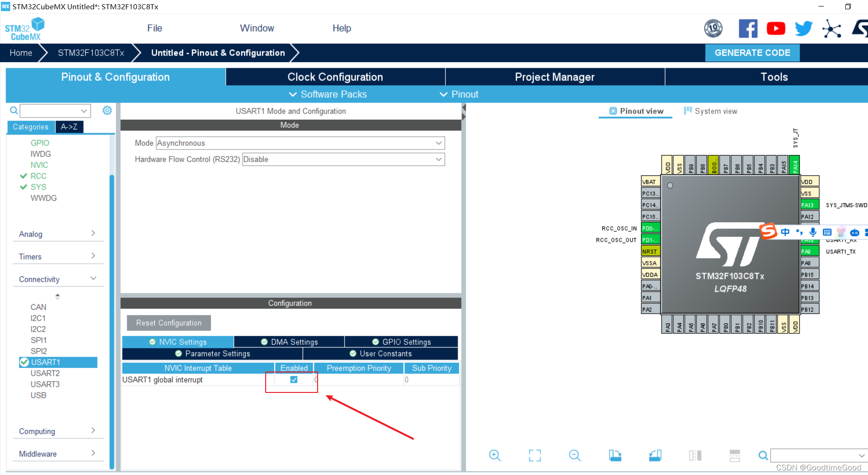Click the peripheral search magnifier icon
The width and height of the screenshot is (868, 475).
(14, 110)
